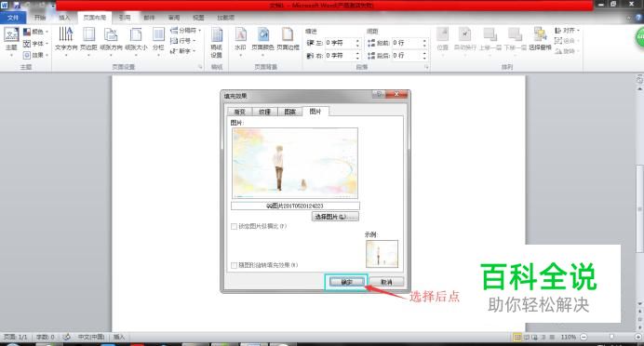Open the 组合 group dropdown
644x346 pixels.
[x=567, y=41]
